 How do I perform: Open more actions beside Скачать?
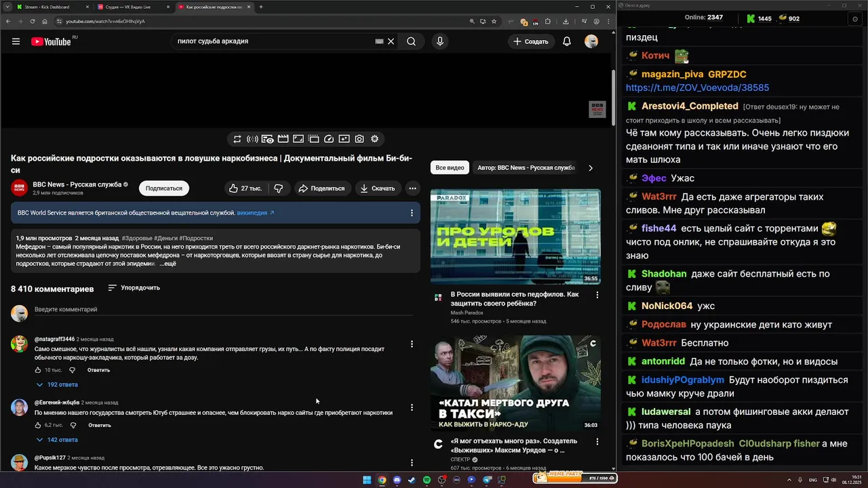pyautogui.click(x=412, y=188)
